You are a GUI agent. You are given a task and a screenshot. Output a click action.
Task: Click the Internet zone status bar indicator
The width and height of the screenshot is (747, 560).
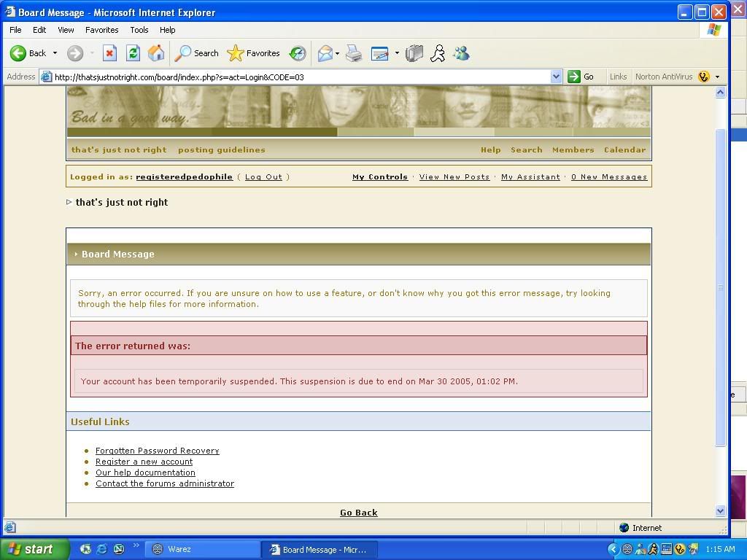pyautogui.click(x=640, y=528)
